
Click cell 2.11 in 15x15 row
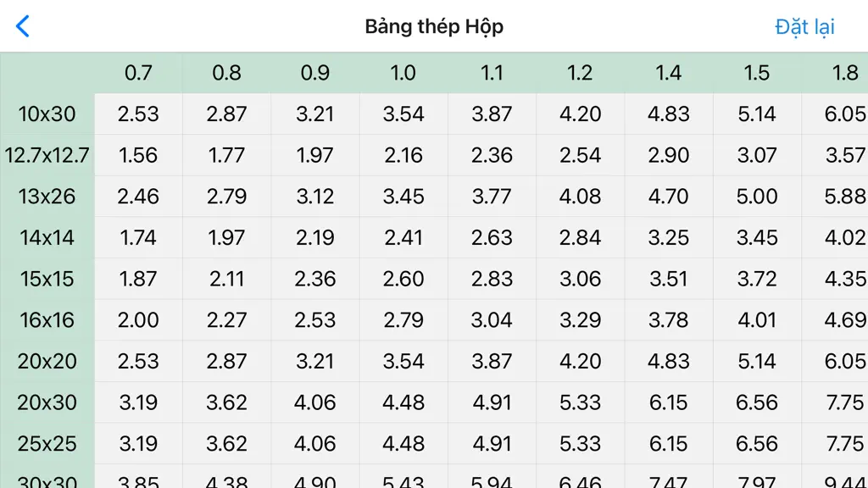pos(227,279)
